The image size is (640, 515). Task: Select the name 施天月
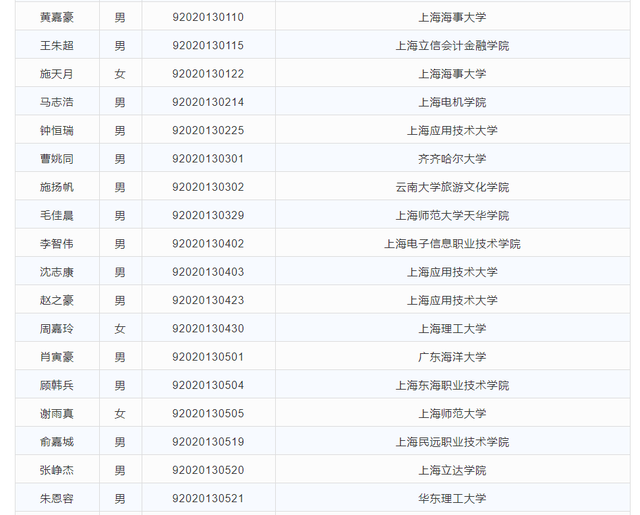(x=57, y=74)
